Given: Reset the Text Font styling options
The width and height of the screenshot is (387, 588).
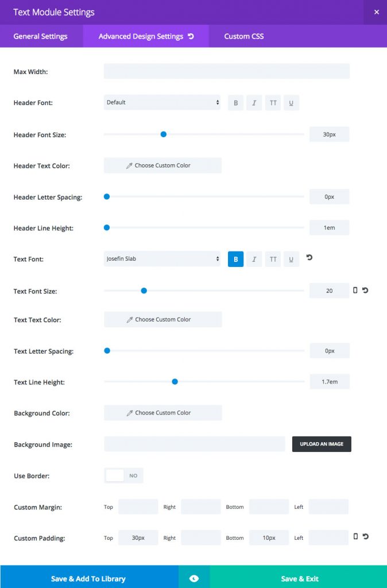Looking at the screenshot, I should [x=309, y=258].
